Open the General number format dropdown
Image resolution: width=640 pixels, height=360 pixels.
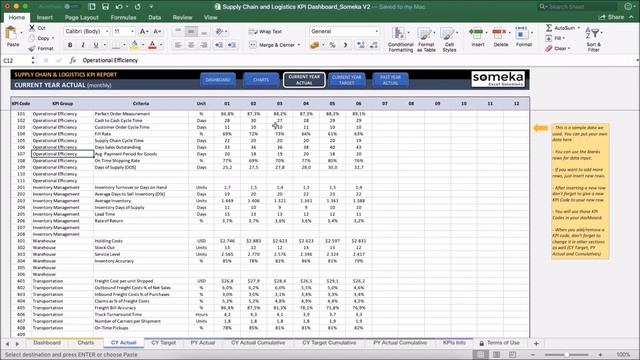point(344,31)
